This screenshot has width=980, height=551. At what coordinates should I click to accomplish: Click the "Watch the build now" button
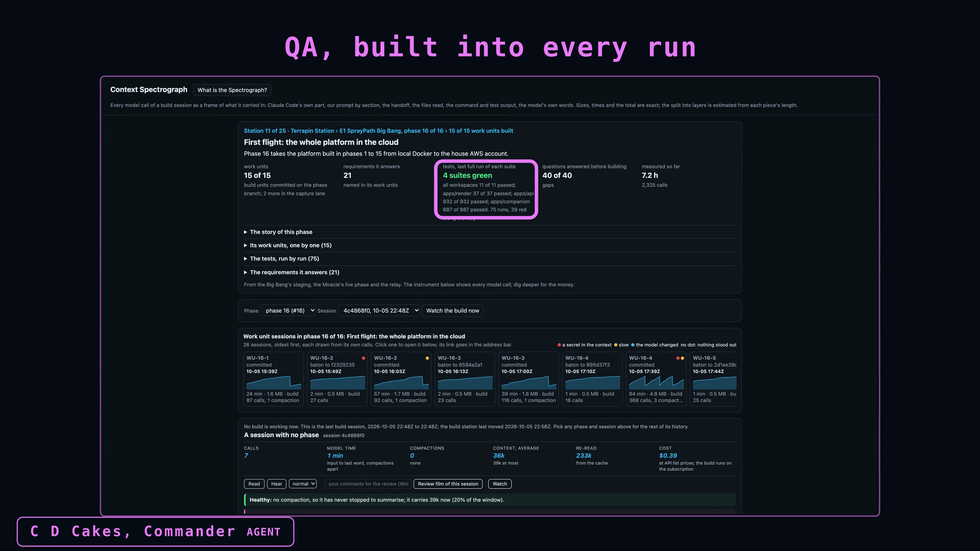(452, 311)
